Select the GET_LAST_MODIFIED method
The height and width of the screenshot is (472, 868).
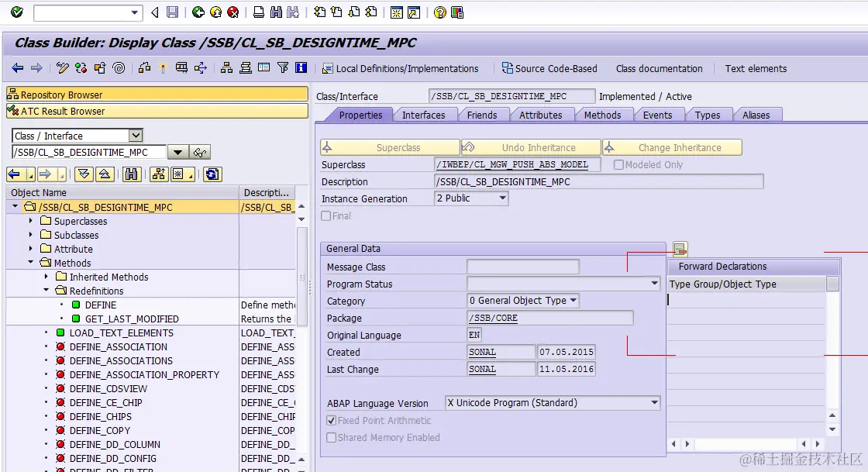point(132,319)
